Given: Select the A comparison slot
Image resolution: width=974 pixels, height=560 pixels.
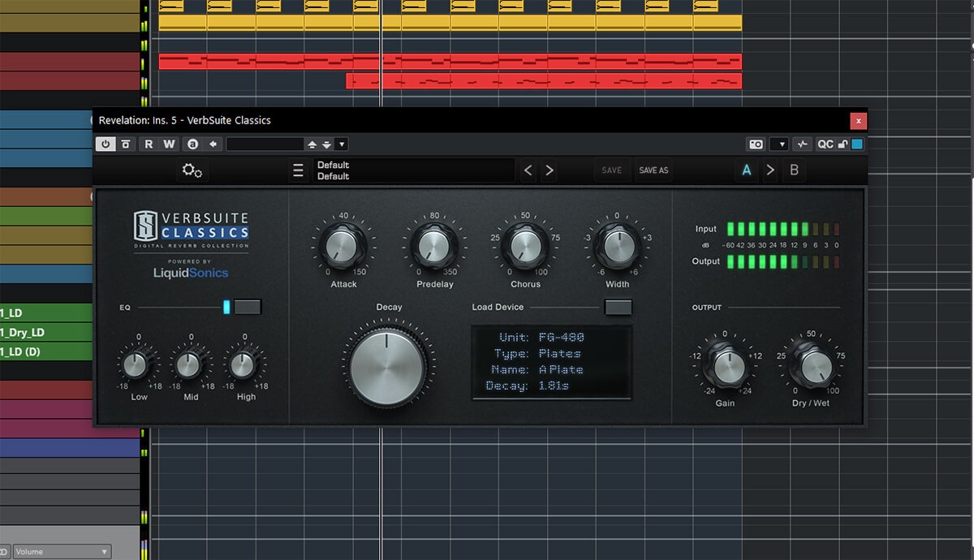Looking at the screenshot, I should (x=746, y=170).
